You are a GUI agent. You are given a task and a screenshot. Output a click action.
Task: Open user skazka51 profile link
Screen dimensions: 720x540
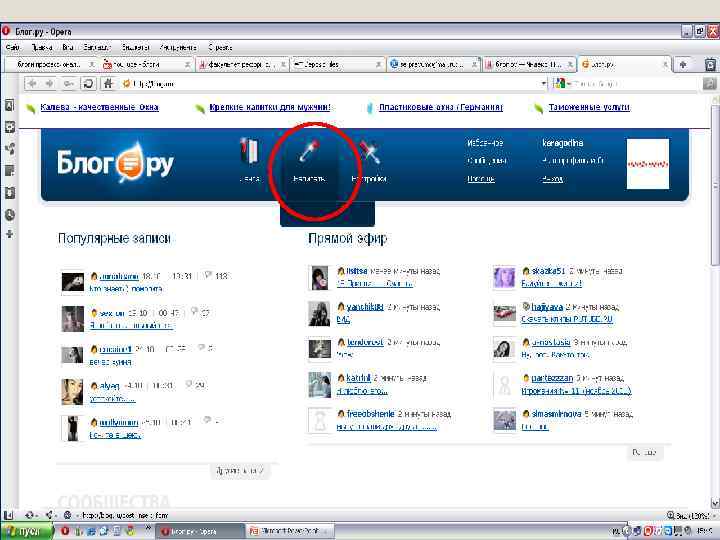pyautogui.click(x=548, y=271)
